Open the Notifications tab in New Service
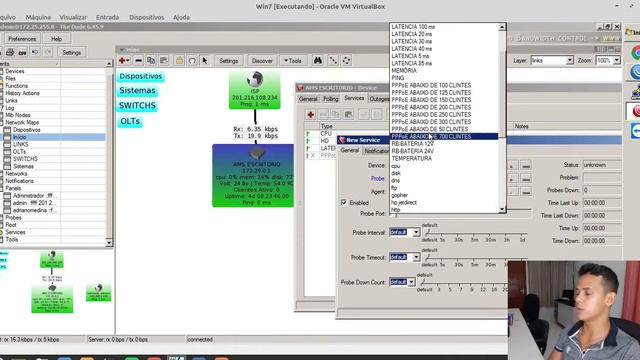The image size is (640, 360). tap(376, 151)
